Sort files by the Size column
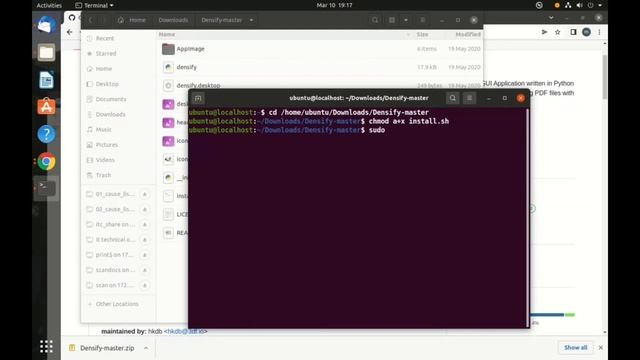Image resolution: width=640 pixels, height=360 pixels. [x=422, y=34]
